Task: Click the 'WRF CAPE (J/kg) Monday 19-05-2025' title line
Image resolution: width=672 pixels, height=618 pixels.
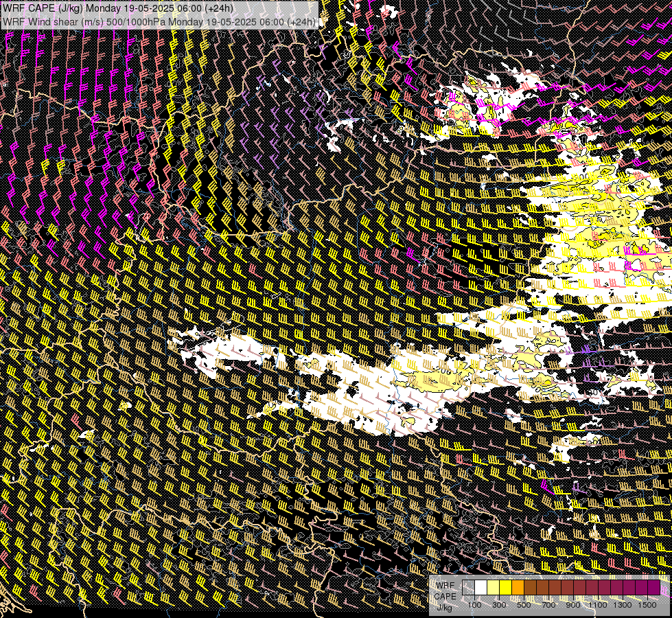Action: coord(118,8)
